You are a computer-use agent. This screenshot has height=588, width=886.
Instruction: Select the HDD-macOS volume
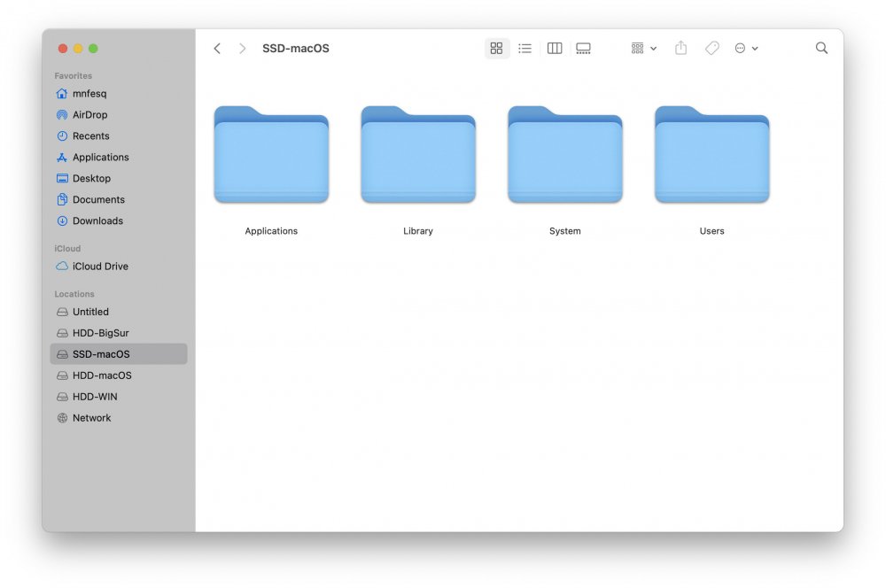click(119, 375)
